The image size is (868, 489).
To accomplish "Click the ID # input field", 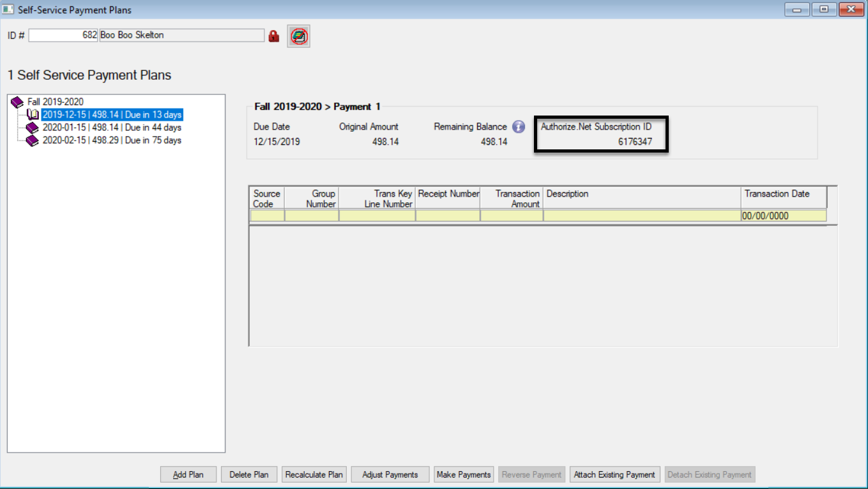I will [63, 35].
